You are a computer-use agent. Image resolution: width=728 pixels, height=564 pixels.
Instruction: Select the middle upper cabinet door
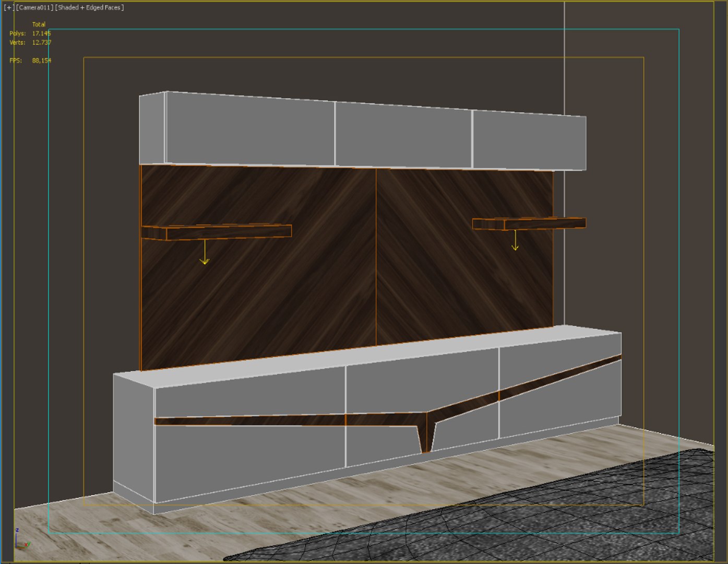[x=404, y=135]
